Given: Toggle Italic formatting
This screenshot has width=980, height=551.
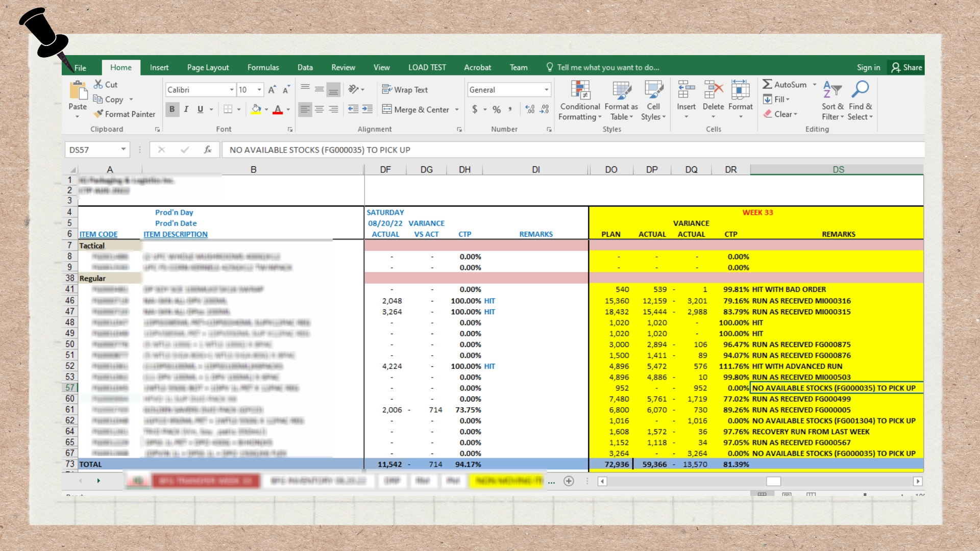Looking at the screenshot, I should point(186,109).
